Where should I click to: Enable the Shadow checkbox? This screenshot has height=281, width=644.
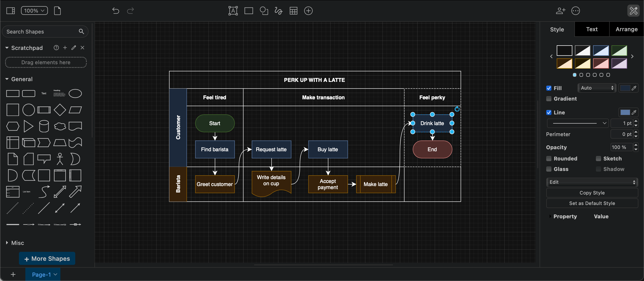(598, 169)
